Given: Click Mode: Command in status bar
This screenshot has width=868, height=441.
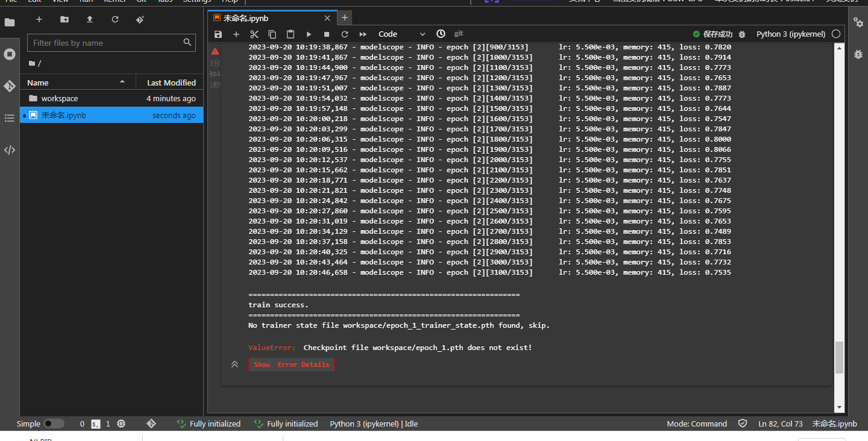Looking at the screenshot, I should 697,424.
